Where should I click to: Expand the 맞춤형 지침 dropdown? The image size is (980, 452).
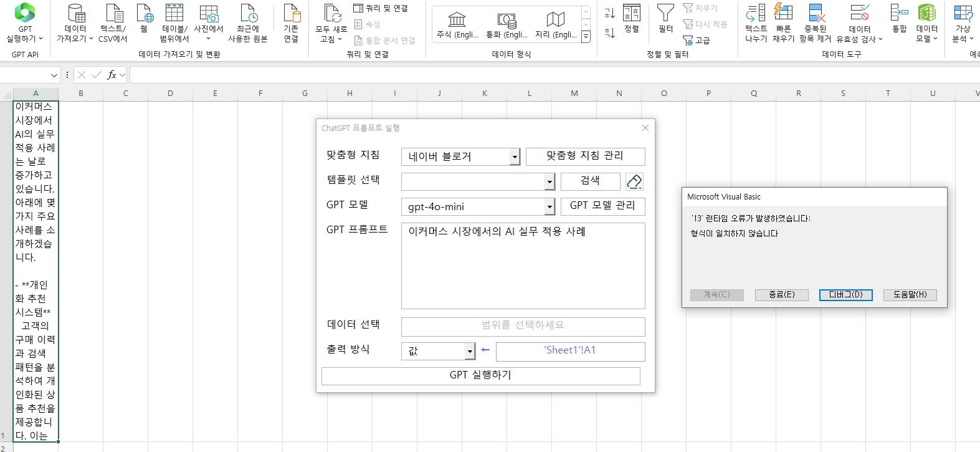pyautogui.click(x=515, y=157)
